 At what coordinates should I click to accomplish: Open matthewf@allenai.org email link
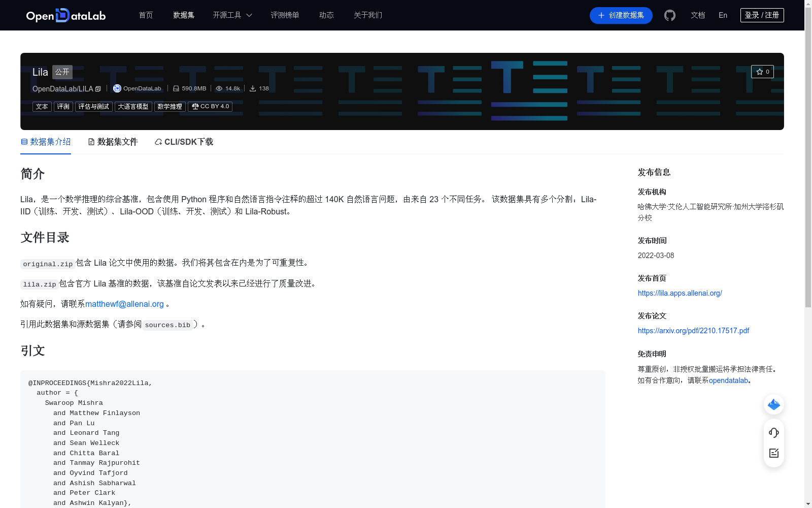tap(124, 304)
